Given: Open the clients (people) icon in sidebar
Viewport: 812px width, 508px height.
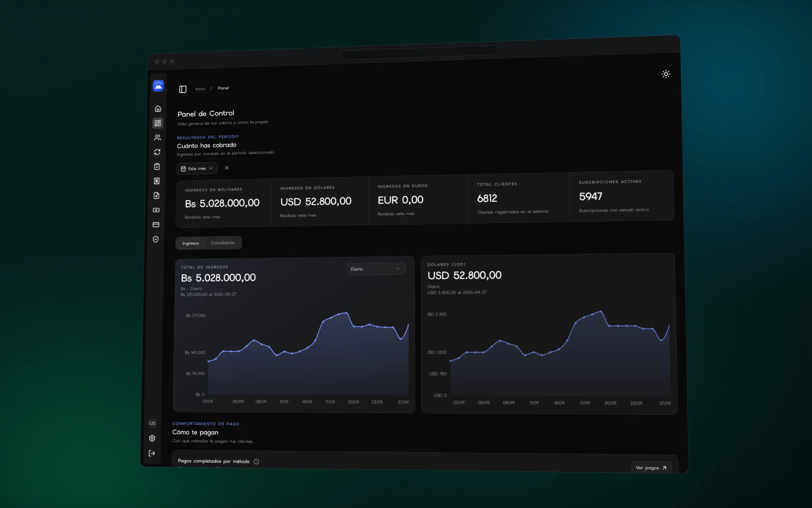Looking at the screenshot, I should 157,138.
